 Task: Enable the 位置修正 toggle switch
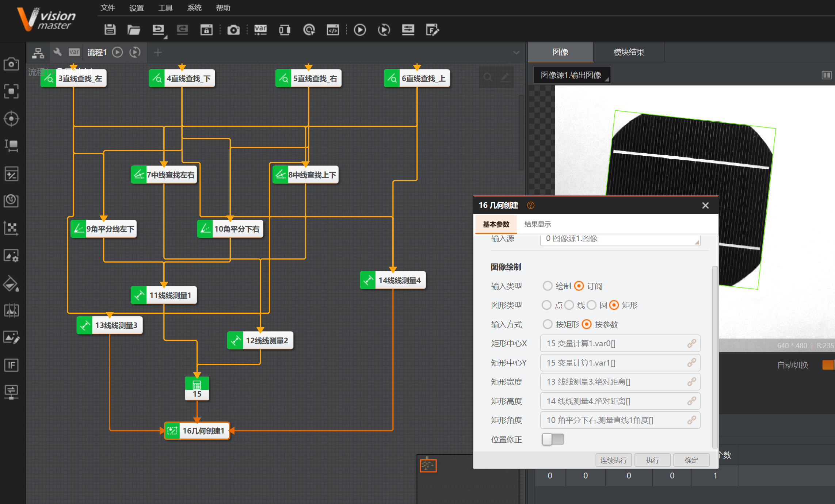(x=553, y=439)
